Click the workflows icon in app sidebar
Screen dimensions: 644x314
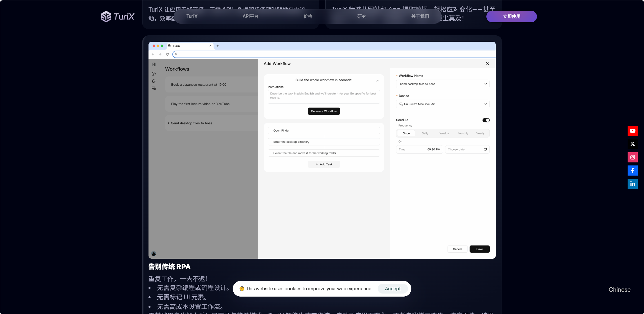point(154,81)
